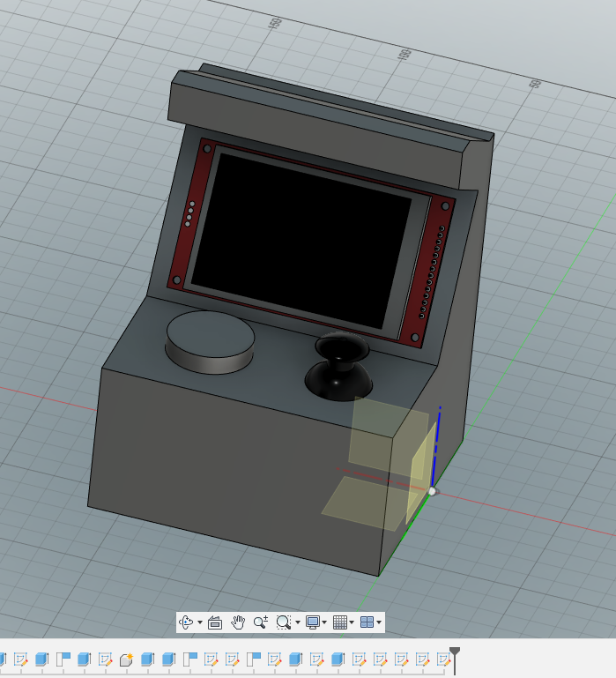Select the Zoom magnifier with plus-minus

coord(260,622)
